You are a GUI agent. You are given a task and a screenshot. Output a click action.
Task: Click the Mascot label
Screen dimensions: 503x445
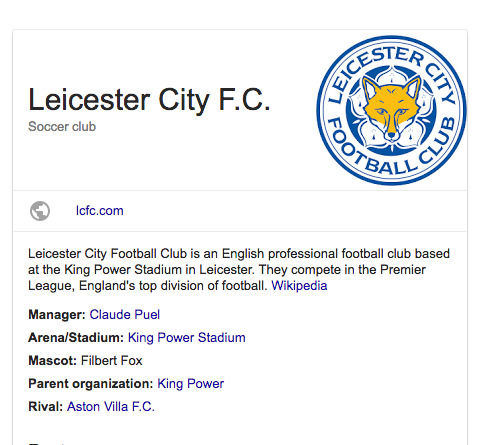tap(53, 361)
